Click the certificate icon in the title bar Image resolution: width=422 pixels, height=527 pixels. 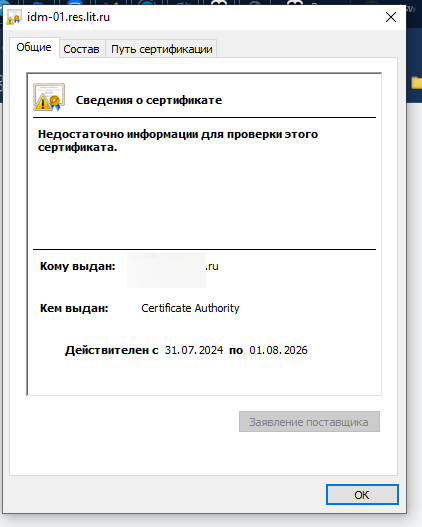pos(14,16)
